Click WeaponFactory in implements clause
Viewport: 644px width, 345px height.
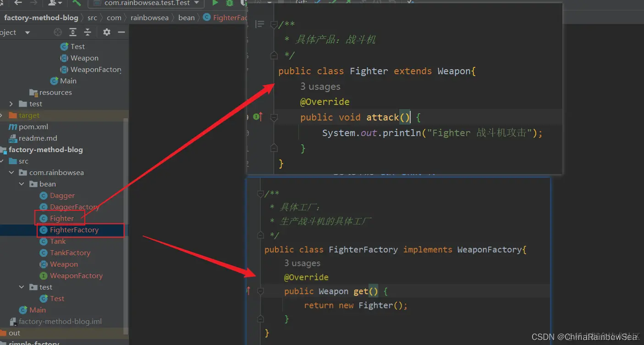tap(490, 250)
